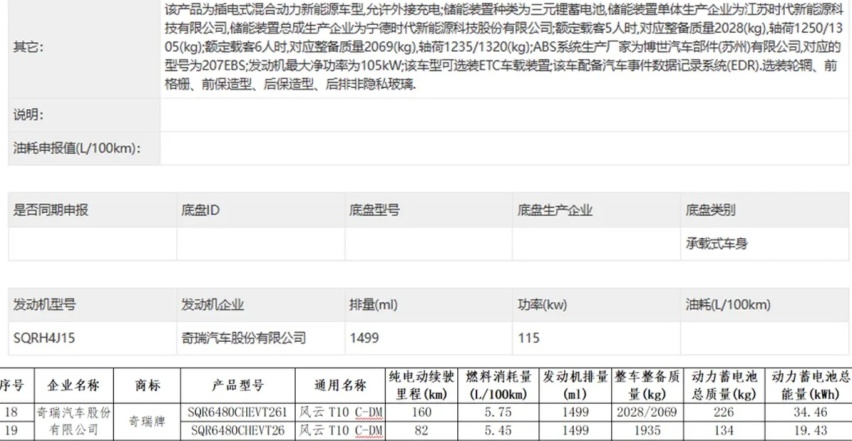Click the electric range value 160
Viewport: 852px width, 441px height.
(x=422, y=413)
